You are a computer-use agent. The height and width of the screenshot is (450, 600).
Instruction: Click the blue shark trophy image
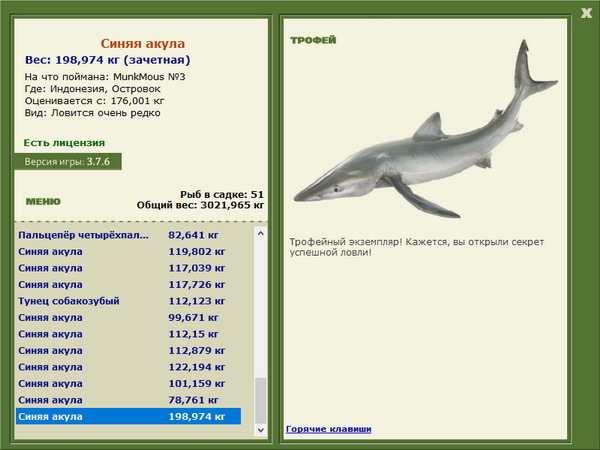[426, 129]
